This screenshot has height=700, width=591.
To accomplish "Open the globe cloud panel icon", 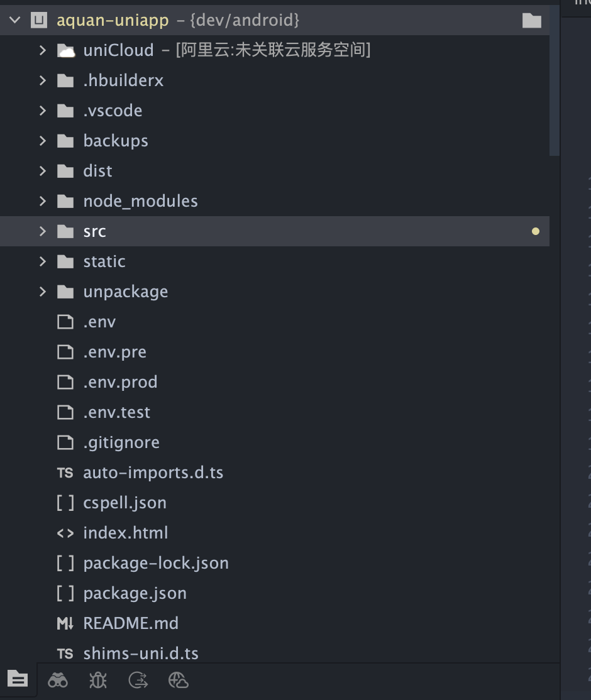I will click(179, 679).
